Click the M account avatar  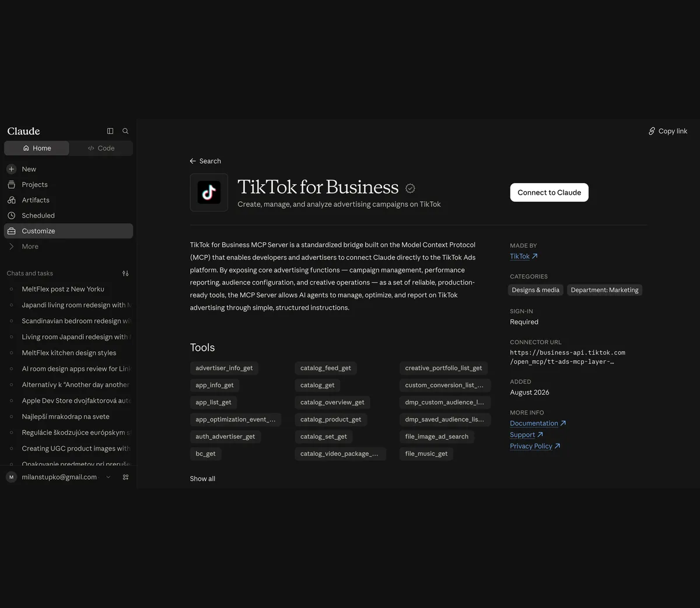click(x=11, y=477)
